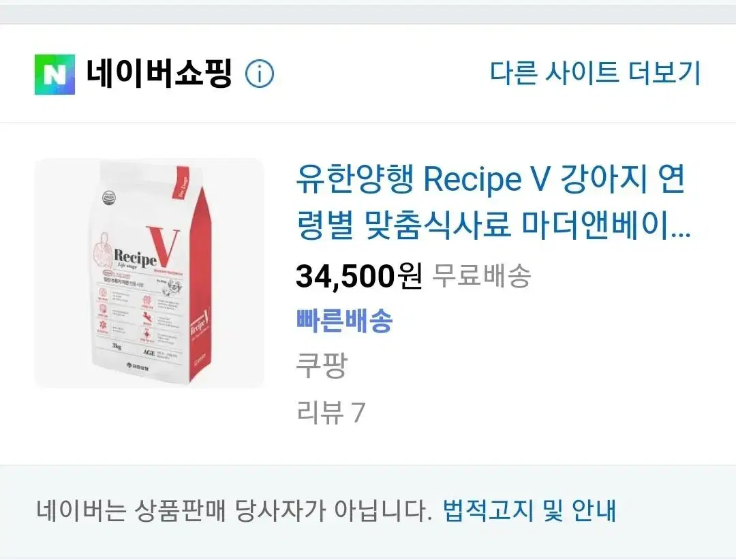Click the truncated 마더앤베이... title ending

(606, 225)
